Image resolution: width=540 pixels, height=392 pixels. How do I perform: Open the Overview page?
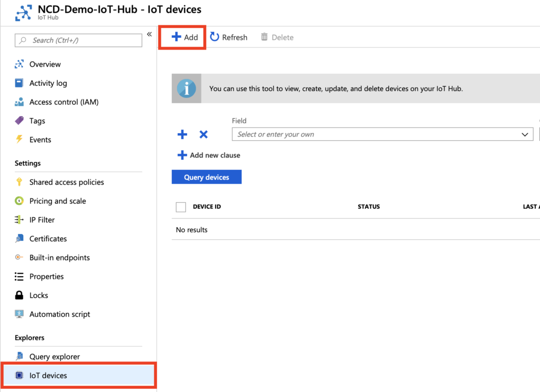click(x=45, y=64)
